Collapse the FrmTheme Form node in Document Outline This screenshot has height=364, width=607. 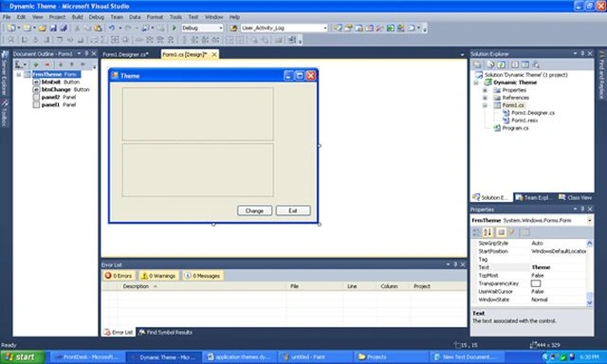coord(19,74)
